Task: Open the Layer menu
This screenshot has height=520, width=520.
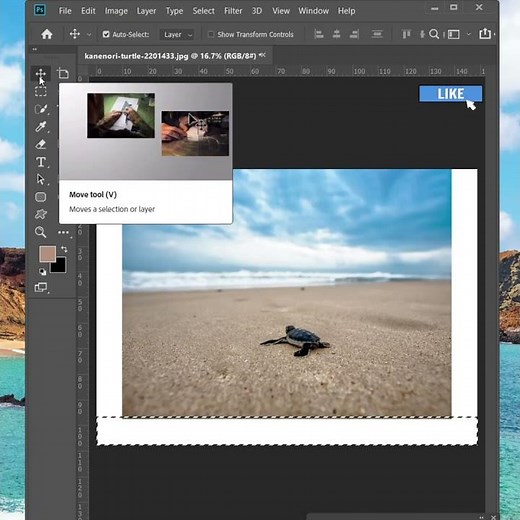Action: click(x=146, y=11)
